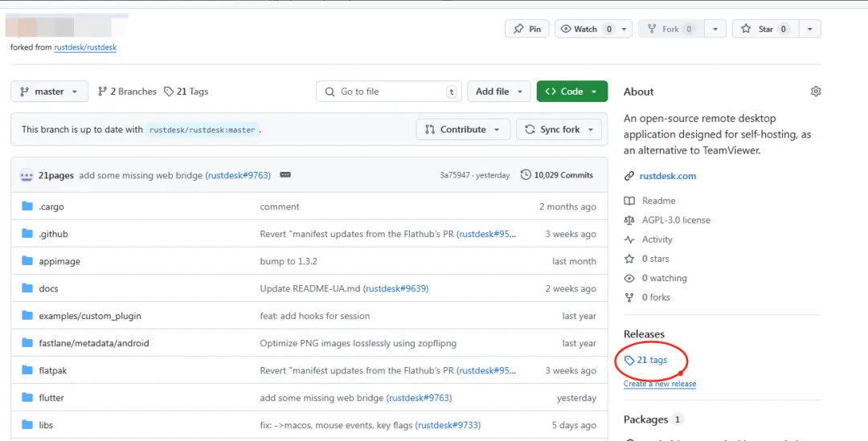Open the Activity link
Image resolution: width=868 pixels, height=441 pixels.
(x=657, y=239)
